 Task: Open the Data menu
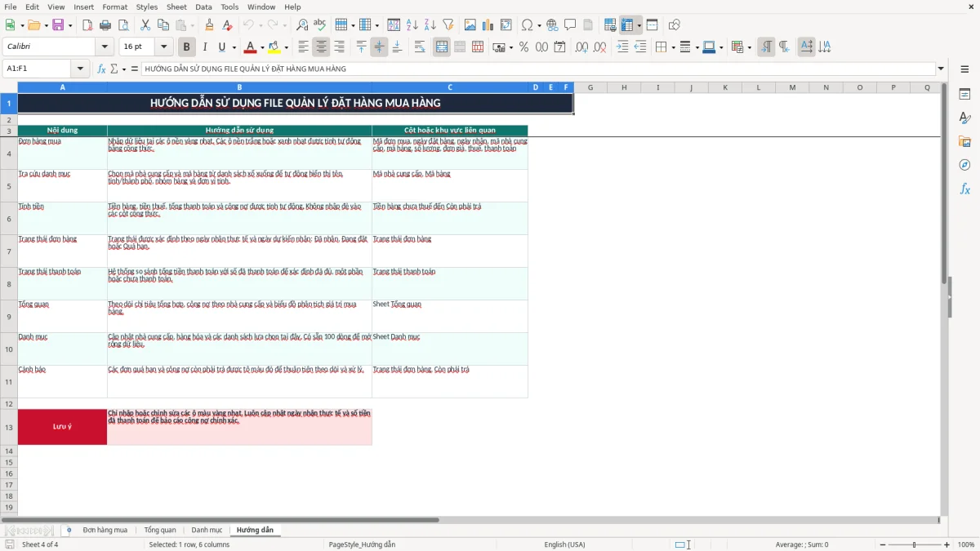(x=203, y=7)
